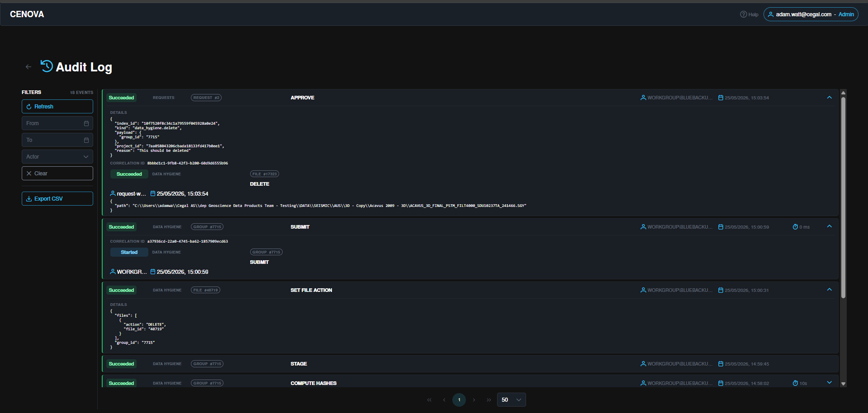The width and height of the screenshot is (868, 413).
Task: Go to first page of results
Action: point(429,400)
